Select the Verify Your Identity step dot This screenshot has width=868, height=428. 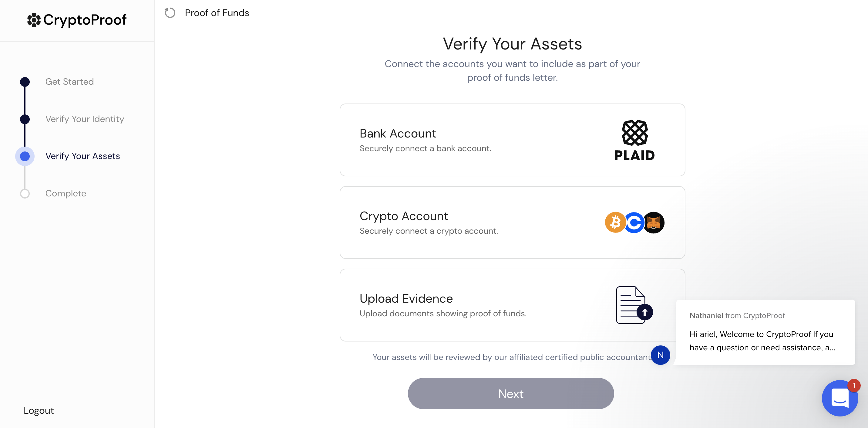25,119
